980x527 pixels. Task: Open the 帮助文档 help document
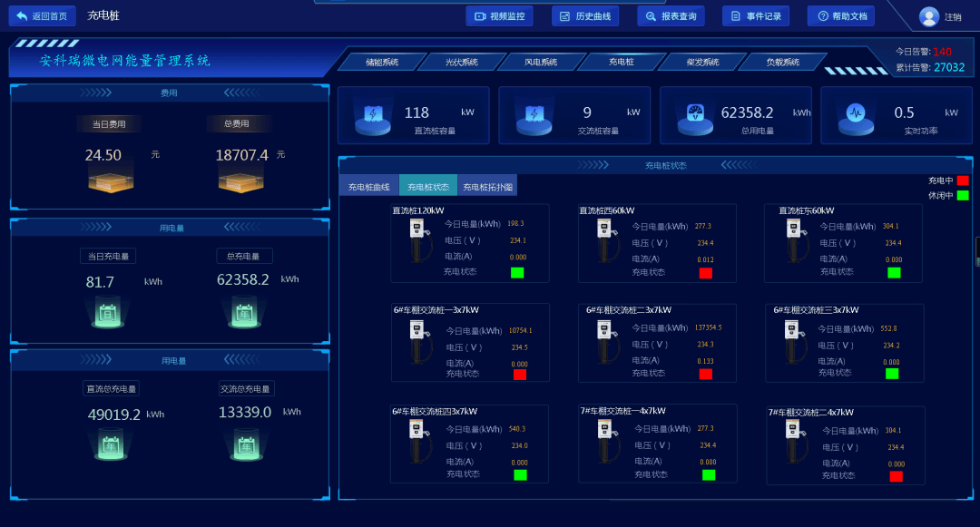coord(840,16)
